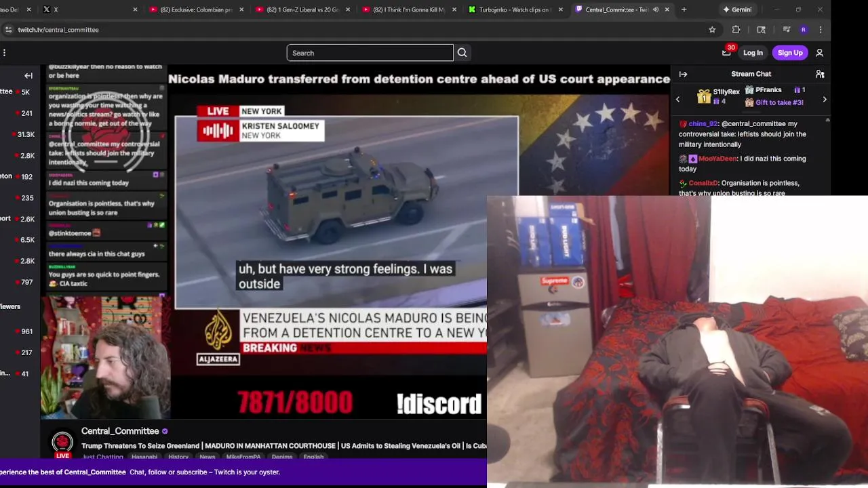Screen dimensions: 868x488
Task: Click the stream title text Trump Threatens
Action: pyautogui.click(x=284, y=446)
